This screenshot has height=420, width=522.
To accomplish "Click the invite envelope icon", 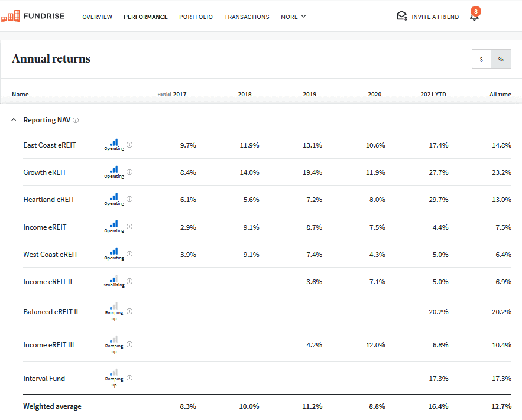I will click(x=402, y=16).
